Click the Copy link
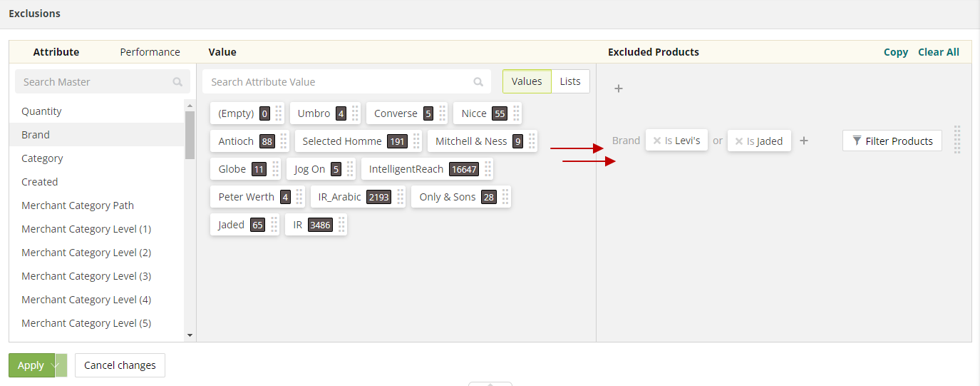The image size is (980, 386). click(x=896, y=52)
